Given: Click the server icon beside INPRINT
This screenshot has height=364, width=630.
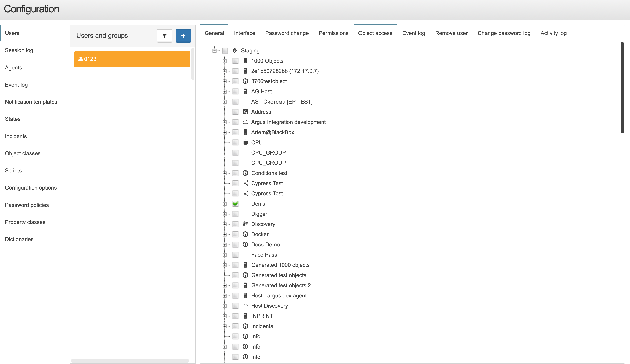Looking at the screenshot, I should pyautogui.click(x=245, y=316).
